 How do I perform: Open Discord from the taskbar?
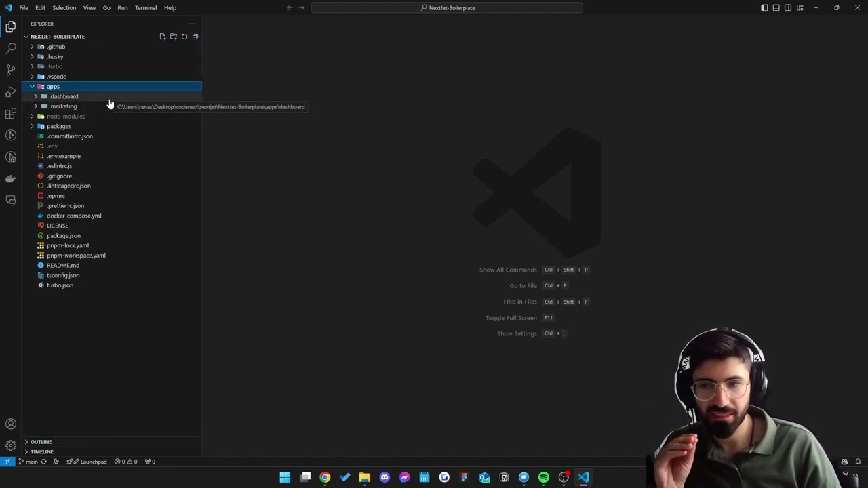tap(384, 477)
